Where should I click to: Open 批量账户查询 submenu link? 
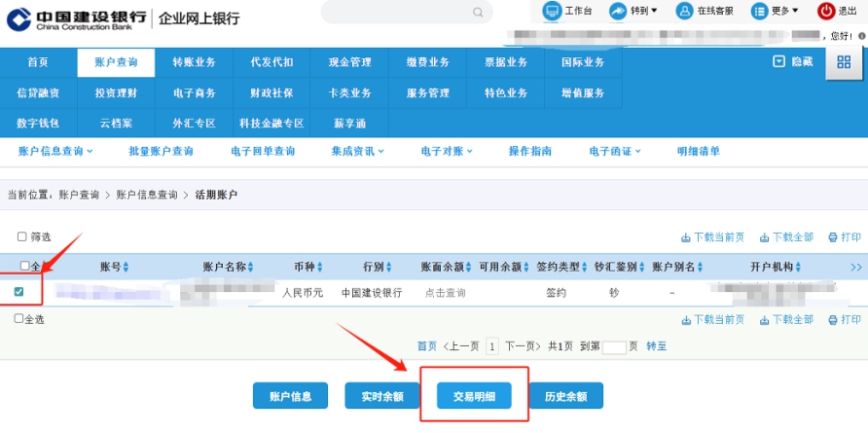tap(162, 151)
